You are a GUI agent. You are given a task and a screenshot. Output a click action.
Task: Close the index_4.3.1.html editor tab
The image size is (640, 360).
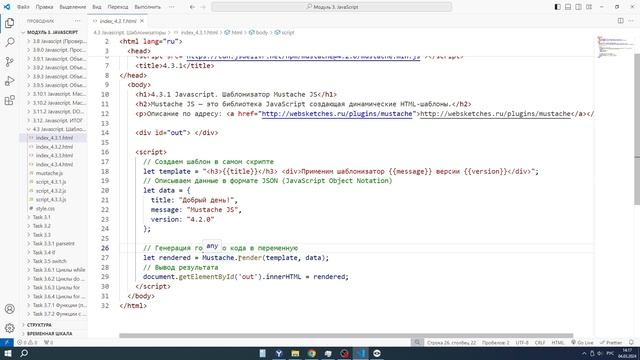[142, 21]
